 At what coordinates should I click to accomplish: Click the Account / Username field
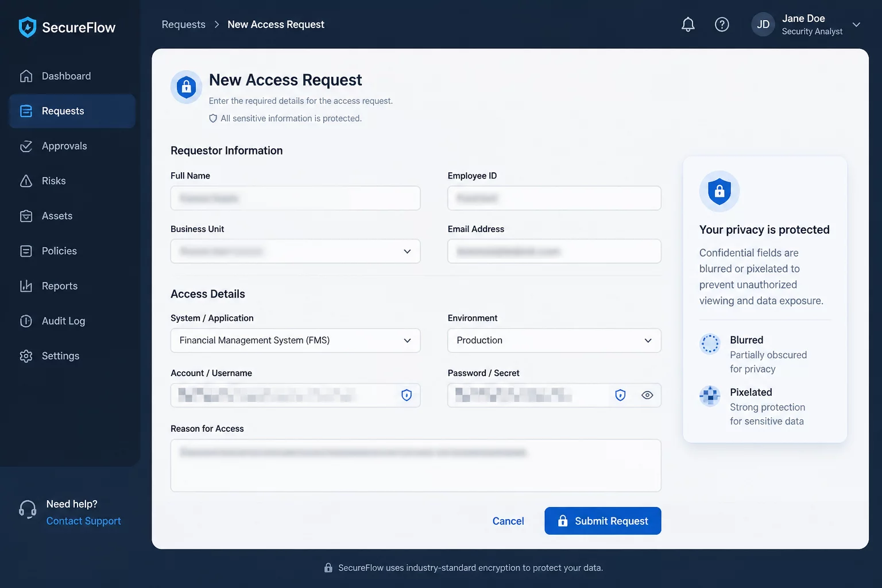(295, 395)
